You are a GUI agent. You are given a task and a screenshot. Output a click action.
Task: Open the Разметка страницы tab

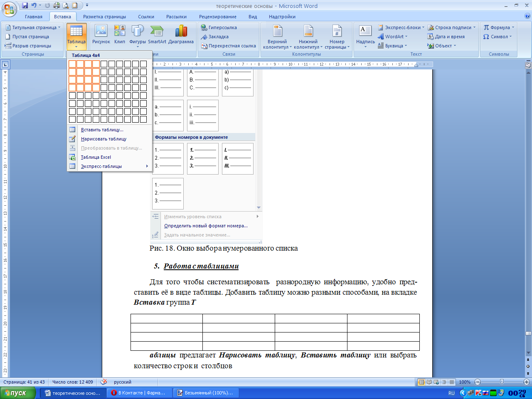coord(104,17)
